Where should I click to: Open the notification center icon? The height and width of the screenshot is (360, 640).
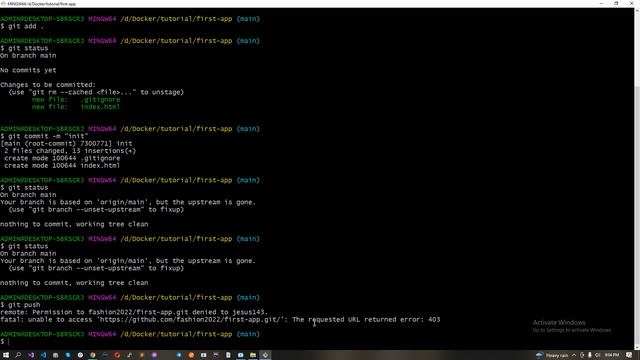(629, 355)
